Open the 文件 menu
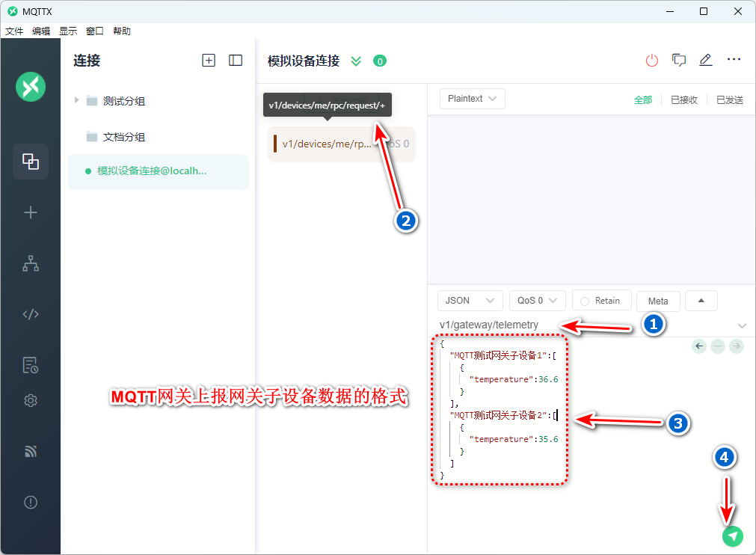 14,31
